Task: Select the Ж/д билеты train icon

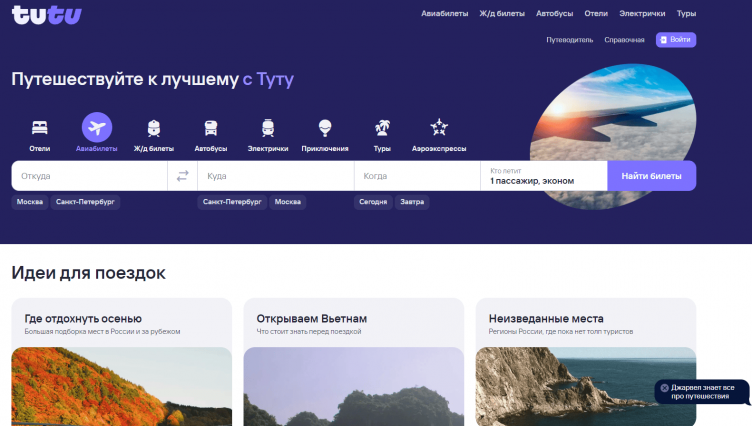Action: click(154, 128)
